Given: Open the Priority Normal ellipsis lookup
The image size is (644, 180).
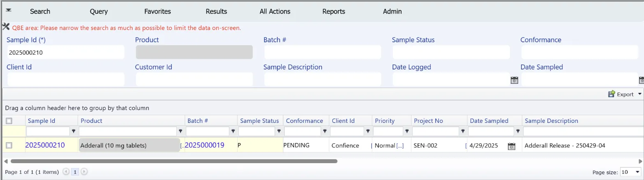Looking at the screenshot, I should [400, 145].
